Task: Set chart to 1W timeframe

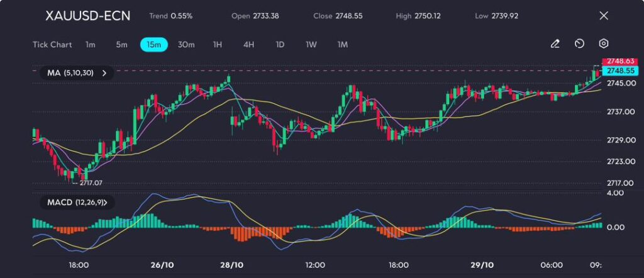Action: 311,45
